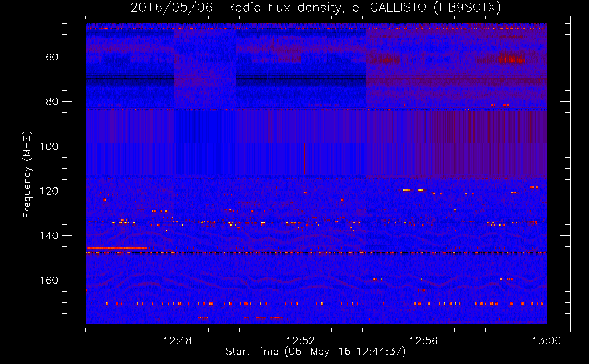Click the 12:52 time tick label
Image resolution: width=589 pixels, height=364 pixels.
(301, 341)
